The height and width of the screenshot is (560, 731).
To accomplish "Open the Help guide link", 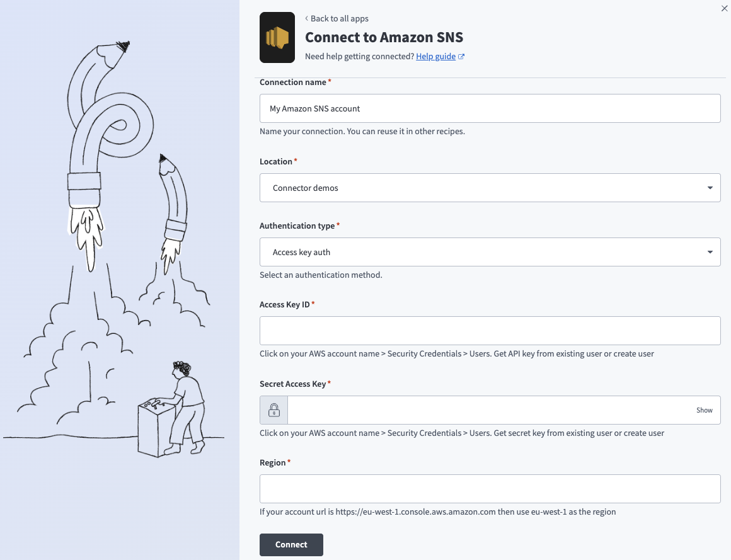I will (435, 57).
